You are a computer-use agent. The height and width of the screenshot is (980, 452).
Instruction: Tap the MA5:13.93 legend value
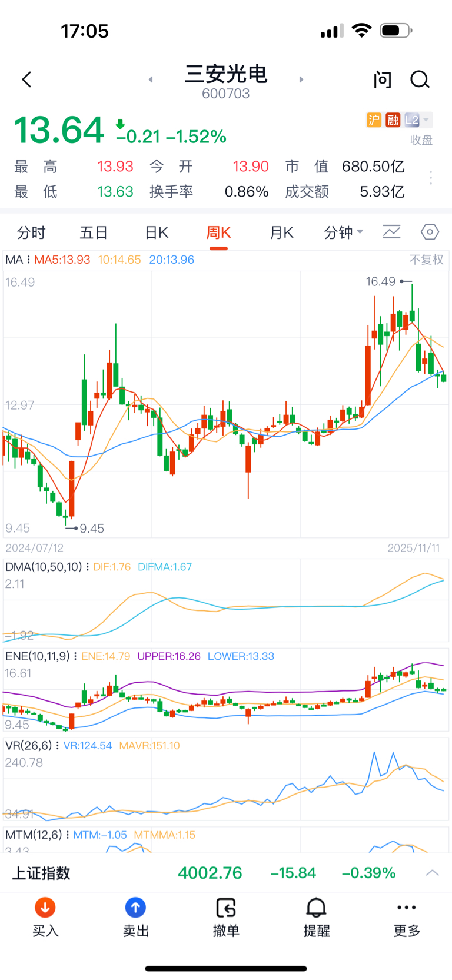pyautogui.click(x=62, y=260)
